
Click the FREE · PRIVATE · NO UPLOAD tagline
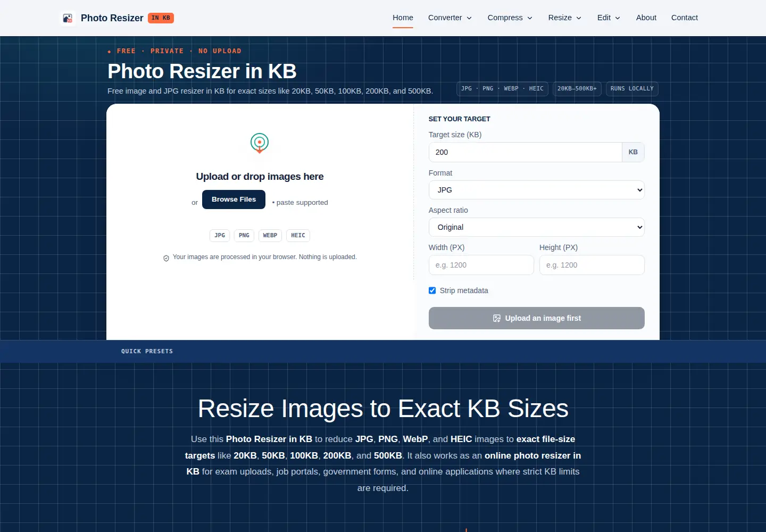174,51
